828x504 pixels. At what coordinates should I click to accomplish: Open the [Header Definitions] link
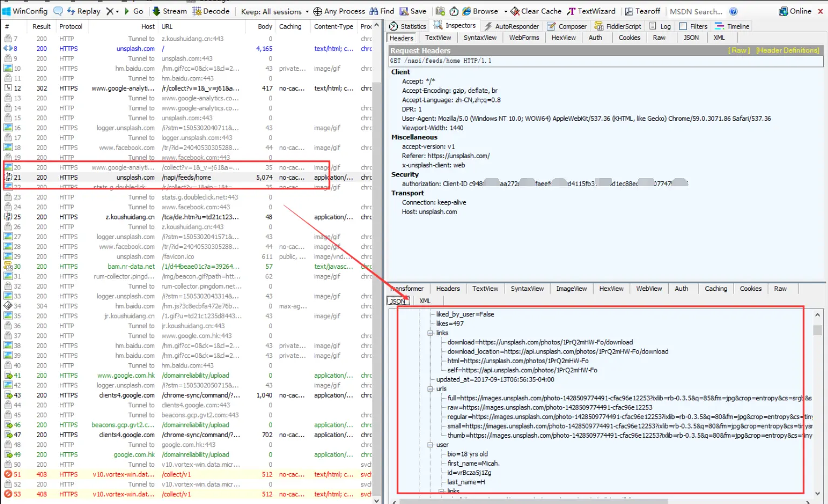pyautogui.click(x=788, y=50)
